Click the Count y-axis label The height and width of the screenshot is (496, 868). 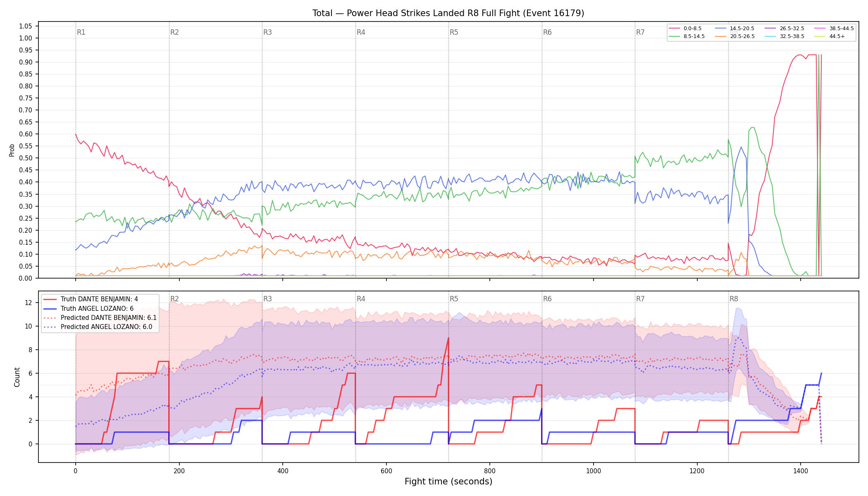coord(17,377)
